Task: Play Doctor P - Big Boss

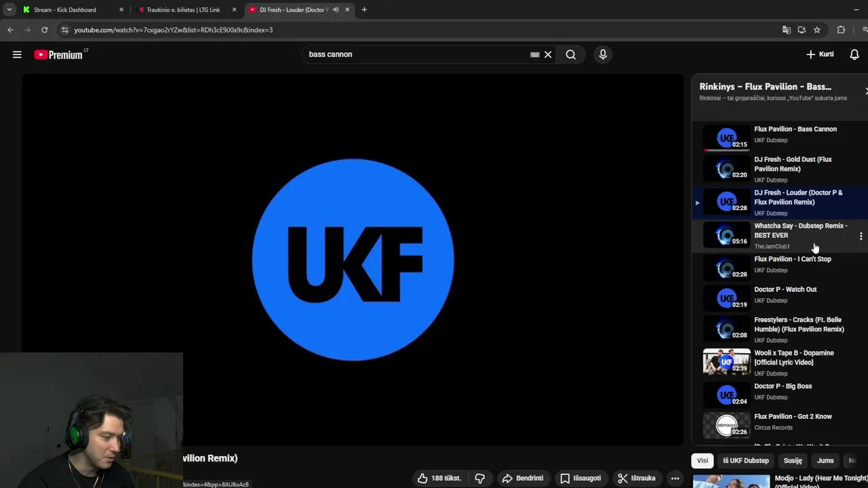Action: point(780,394)
